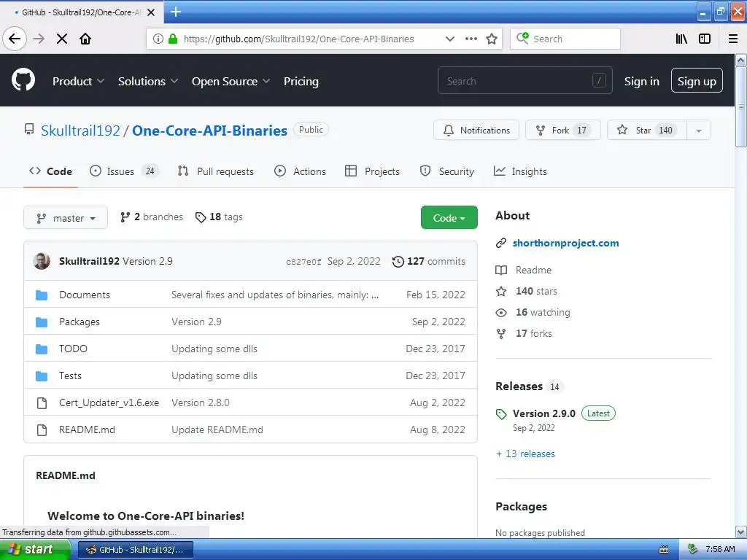Open the Pull requests tab
The image size is (747, 560).
tap(215, 171)
